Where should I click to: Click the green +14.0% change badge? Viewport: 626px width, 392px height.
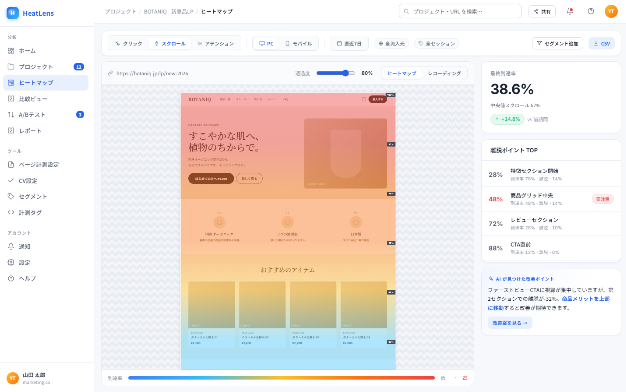tap(507, 119)
